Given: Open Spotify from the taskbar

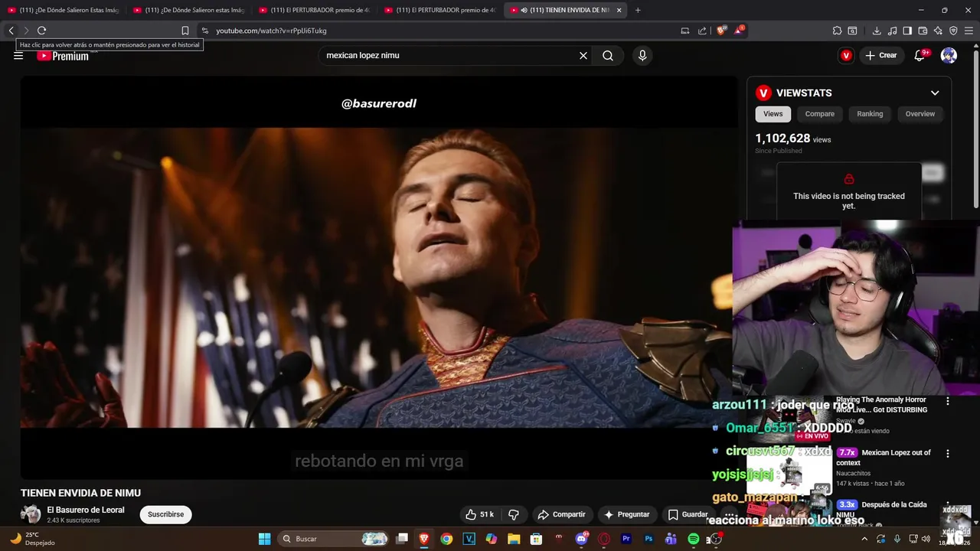Looking at the screenshot, I should 693,539.
